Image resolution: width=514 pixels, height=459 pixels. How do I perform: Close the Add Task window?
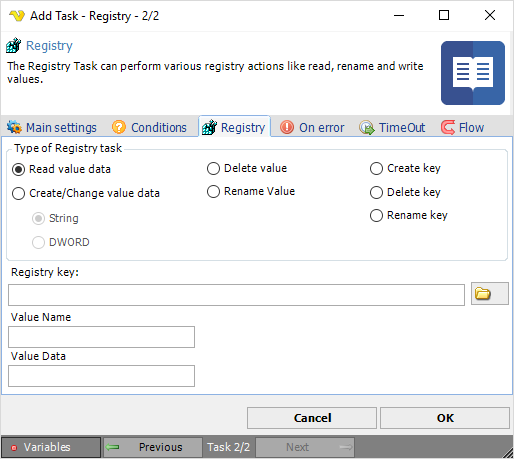pos(490,15)
